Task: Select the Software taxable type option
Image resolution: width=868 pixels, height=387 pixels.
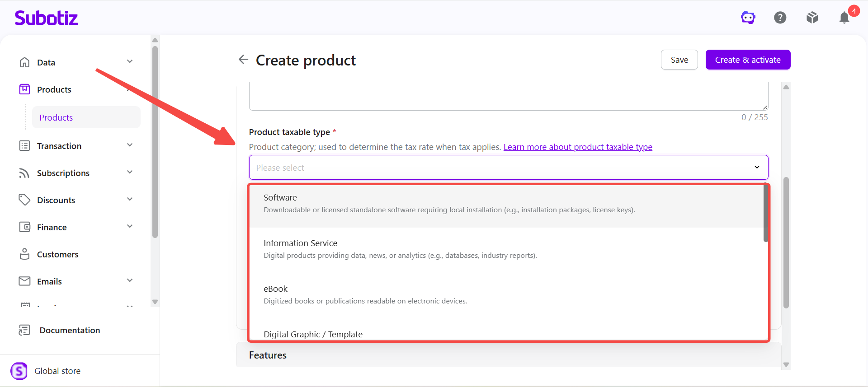Action: (x=506, y=204)
